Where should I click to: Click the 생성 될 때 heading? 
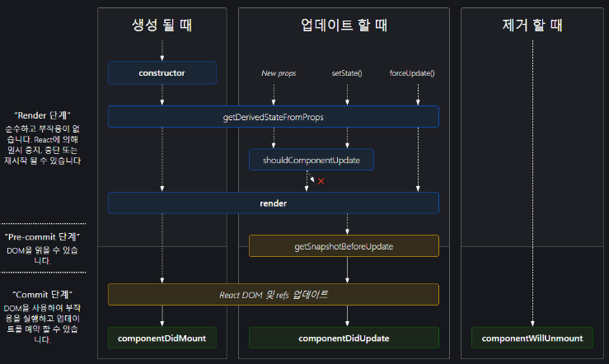(x=162, y=25)
